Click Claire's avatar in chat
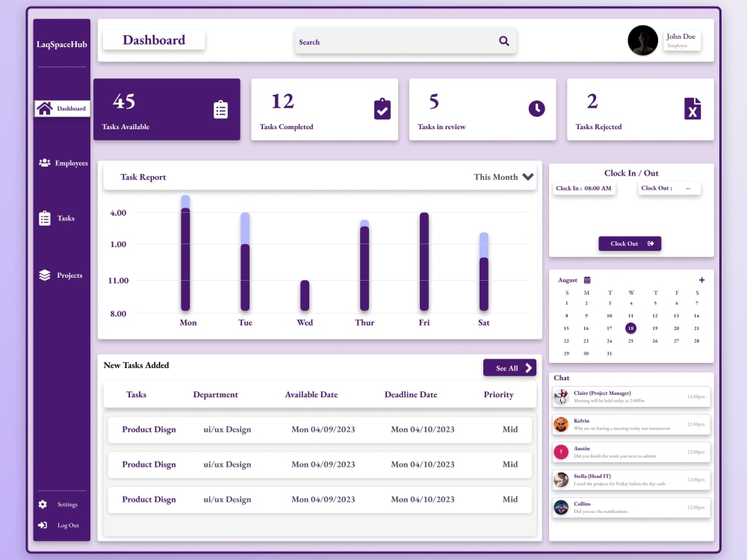Screen dimensions: 747x560 pyautogui.click(x=561, y=396)
